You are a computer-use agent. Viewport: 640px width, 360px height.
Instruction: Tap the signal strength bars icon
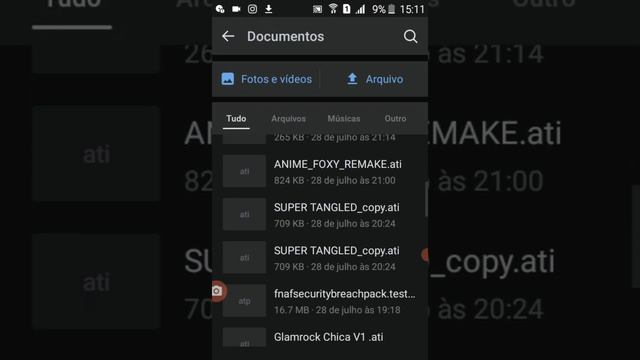point(360,9)
